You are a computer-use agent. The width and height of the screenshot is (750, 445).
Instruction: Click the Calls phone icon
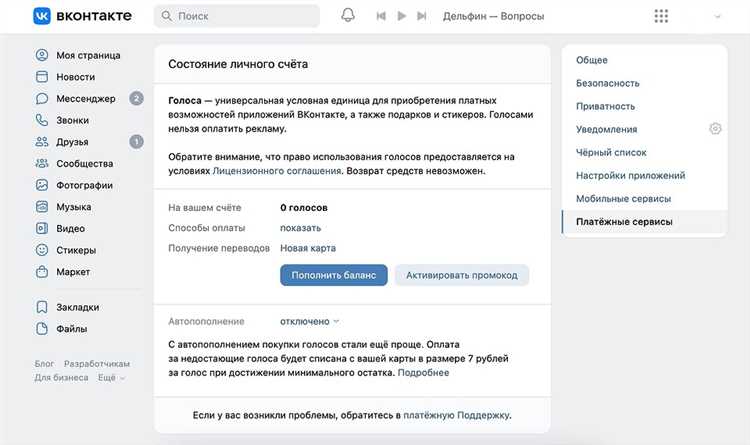point(42,120)
